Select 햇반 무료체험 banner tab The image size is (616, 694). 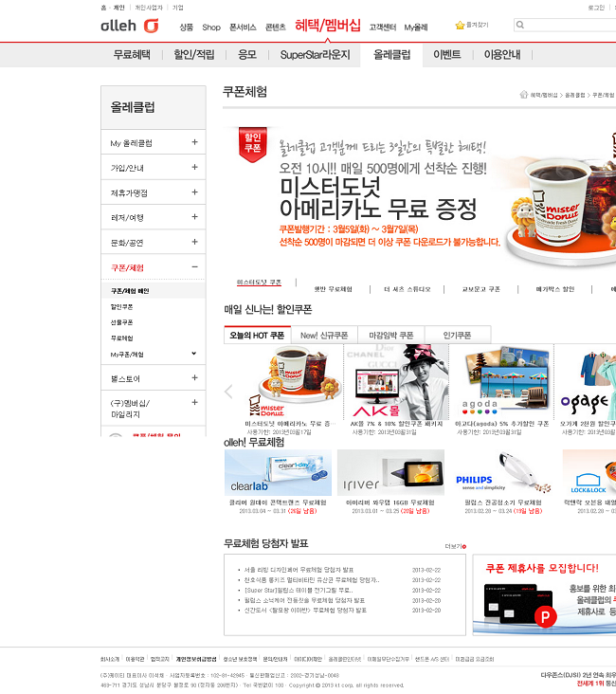(x=334, y=289)
